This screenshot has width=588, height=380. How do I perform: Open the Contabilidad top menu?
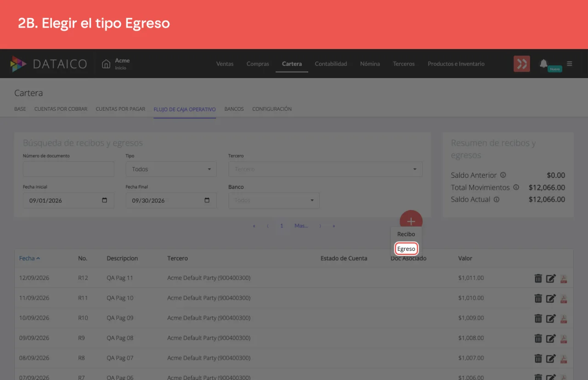click(x=331, y=64)
